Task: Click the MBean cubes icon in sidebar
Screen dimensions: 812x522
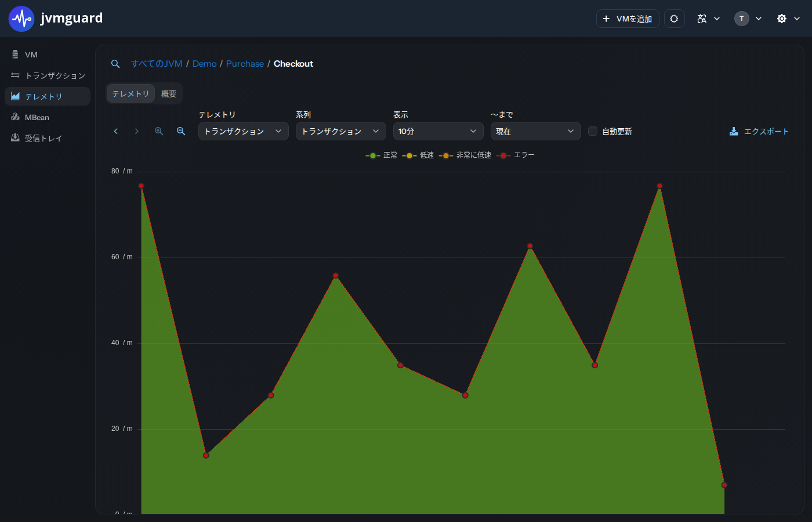Action: point(15,117)
